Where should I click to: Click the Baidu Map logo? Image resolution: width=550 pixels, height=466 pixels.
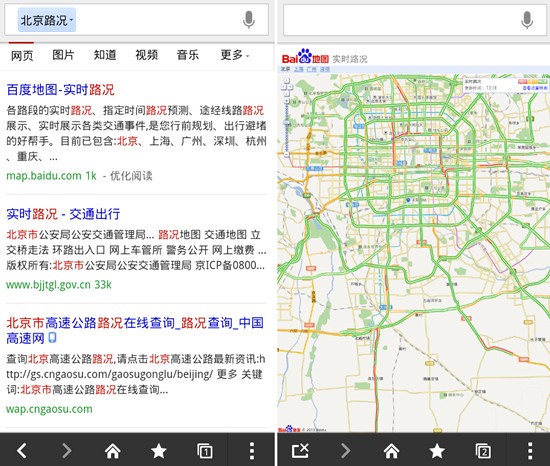[x=305, y=57]
